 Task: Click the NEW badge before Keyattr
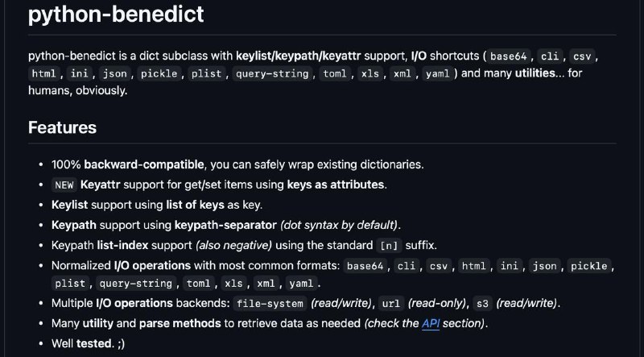(x=64, y=185)
